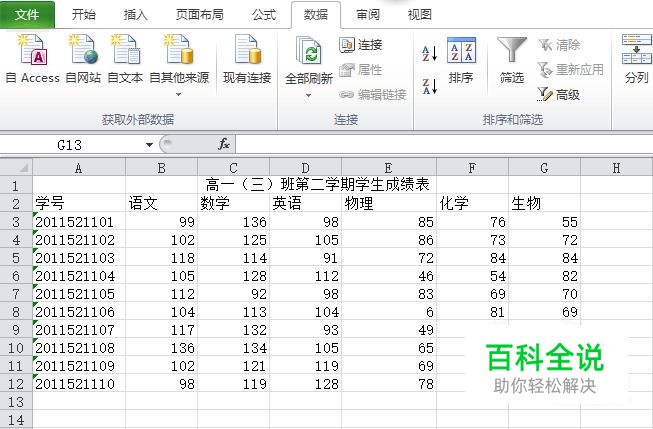Screen dimensions: 653x429
Task: Select column C header
Action: 234,168
